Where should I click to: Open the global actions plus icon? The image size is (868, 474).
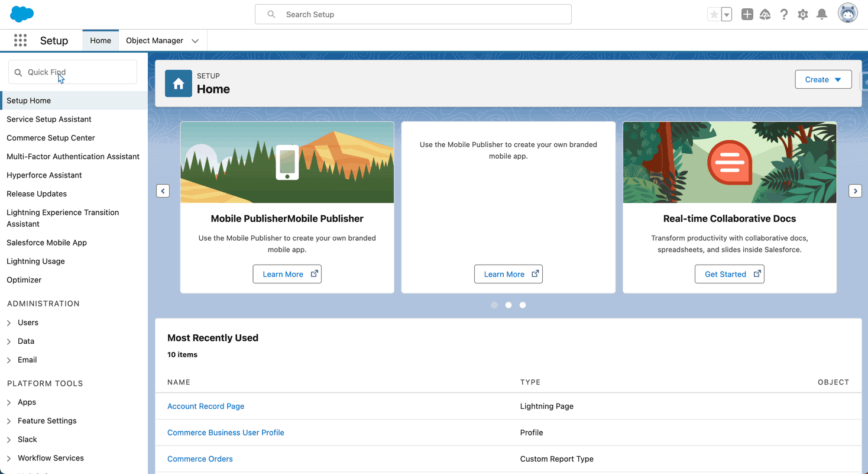747,15
